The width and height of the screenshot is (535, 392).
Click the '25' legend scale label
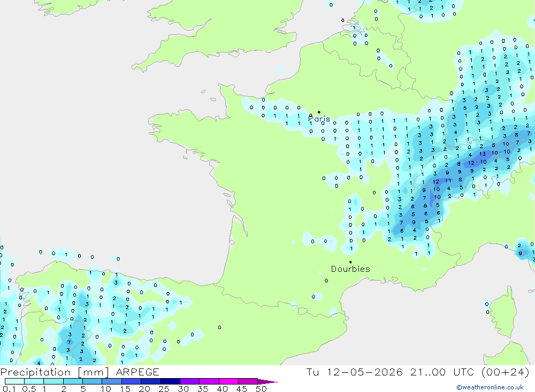tap(164, 389)
